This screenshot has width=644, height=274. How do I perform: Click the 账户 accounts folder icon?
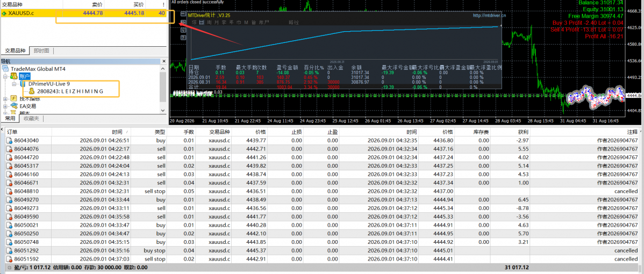13,76
